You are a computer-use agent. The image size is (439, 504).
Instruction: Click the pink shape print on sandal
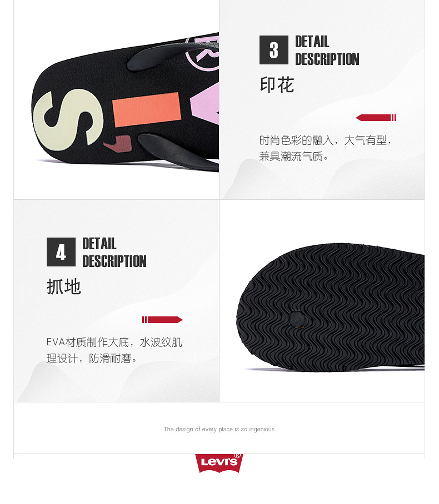tap(205, 104)
